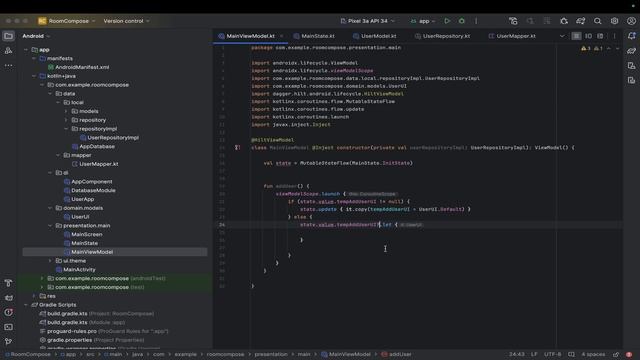The height and width of the screenshot is (360, 640).
Task: Open the Logcat tool window icon
Action: tap(8, 298)
